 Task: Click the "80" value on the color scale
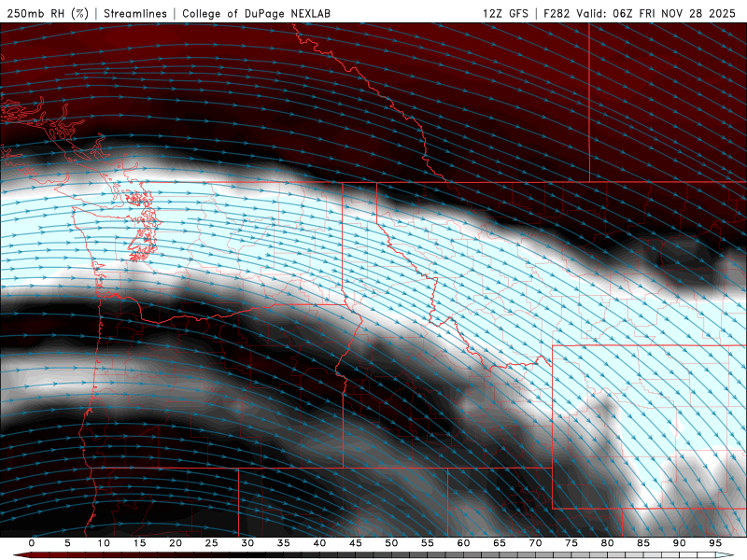click(607, 543)
